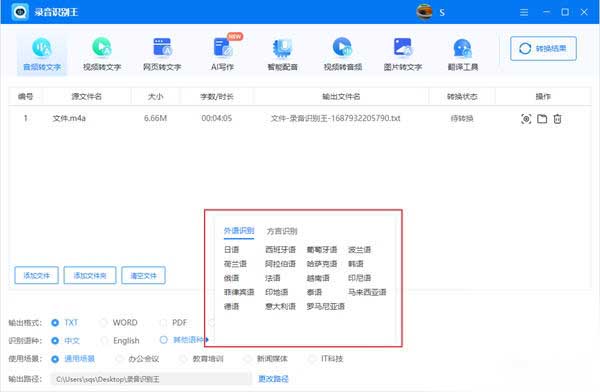The height and width of the screenshot is (392, 600).
Task: Click the output path input field
Action: 151,379
